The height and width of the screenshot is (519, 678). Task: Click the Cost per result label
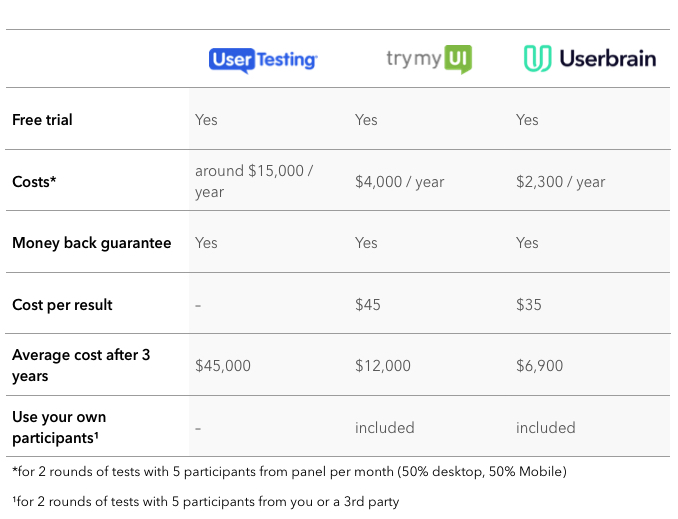tap(62, 304)
